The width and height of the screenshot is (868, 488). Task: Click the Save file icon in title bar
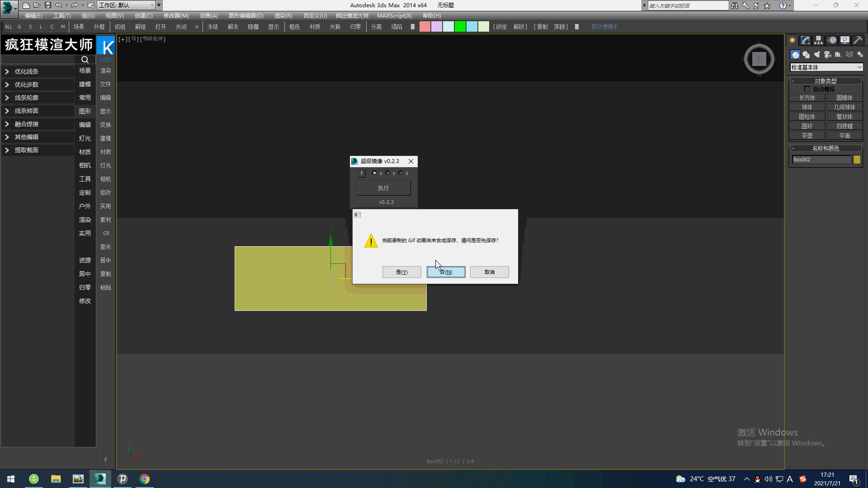click(x=47, y=5)
